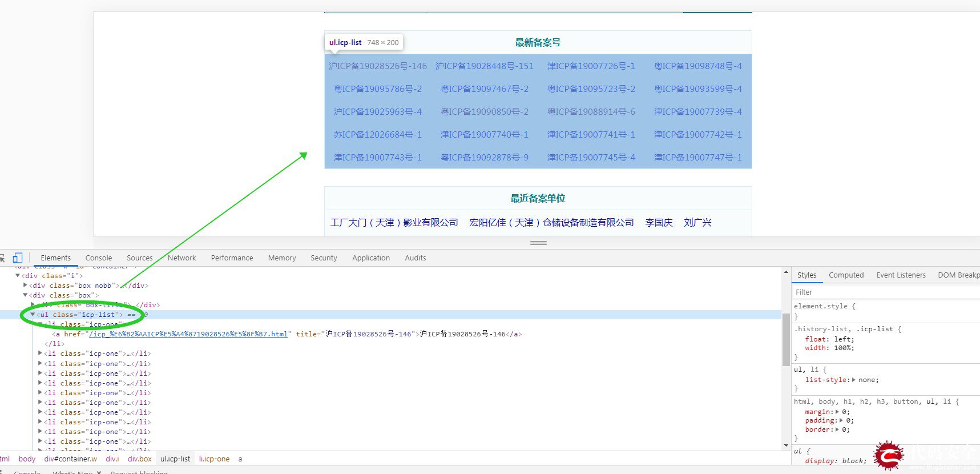Click the Elements panel scroll-up arrow
The width and height of the screenshot is (980, 474).
click(786, 272)
